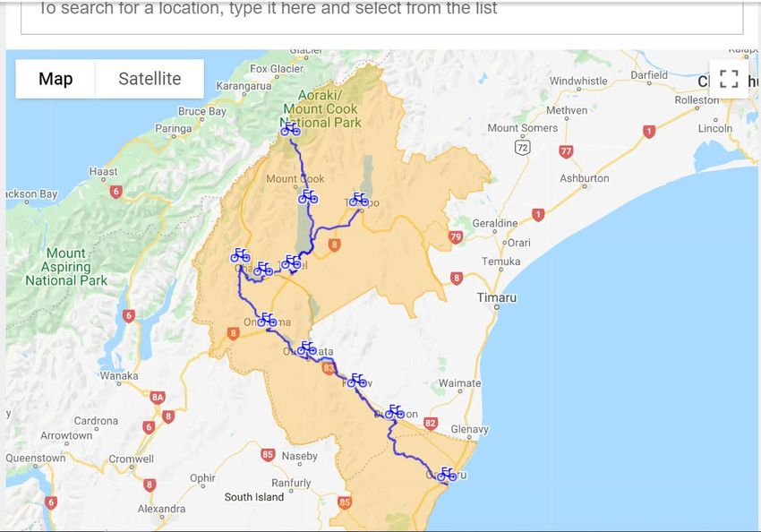Screen dimensions: 761x532
Task: Click the Highway 79 shield near Geraldine
Action: [456, 237]
